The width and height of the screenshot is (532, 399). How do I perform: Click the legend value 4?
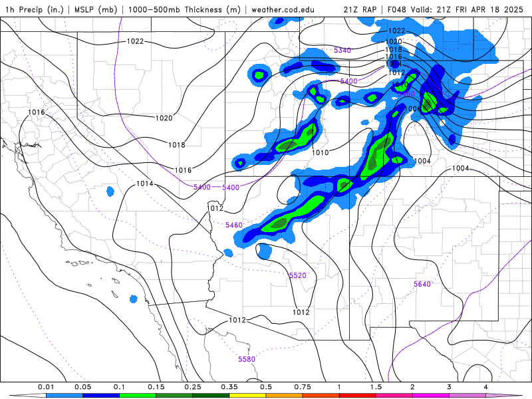[486, 387]
